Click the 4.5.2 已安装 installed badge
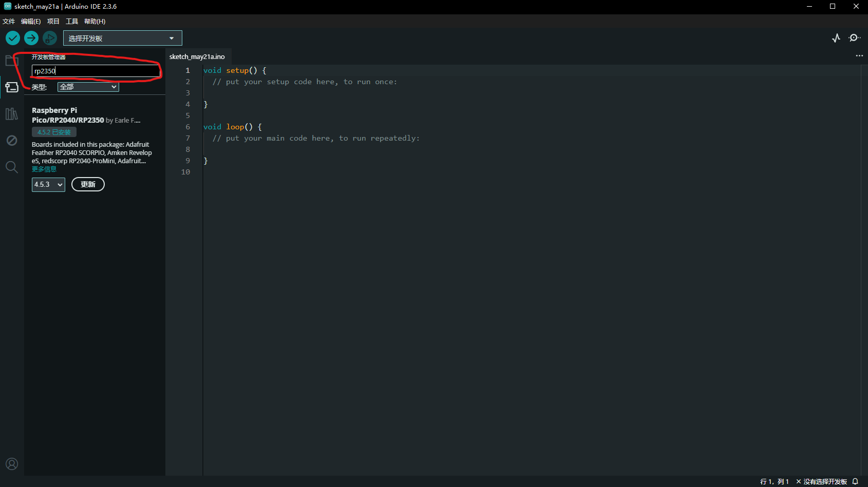Image resolution: width=868 pixels, height=487 pixels. (x=54, y=132)
